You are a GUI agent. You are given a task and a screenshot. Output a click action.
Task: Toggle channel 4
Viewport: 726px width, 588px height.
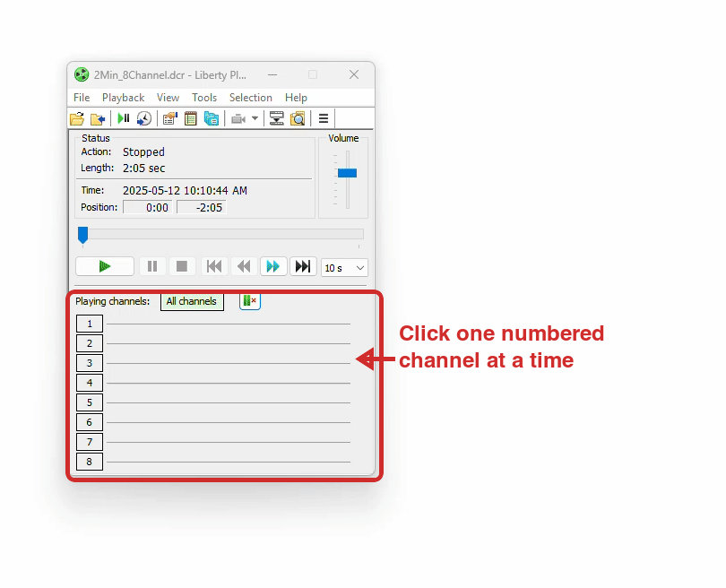90,383
